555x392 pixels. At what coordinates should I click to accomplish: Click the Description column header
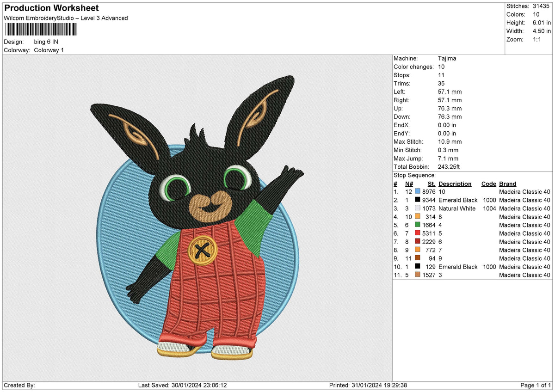pyautogui.click(x=455, y=184)
